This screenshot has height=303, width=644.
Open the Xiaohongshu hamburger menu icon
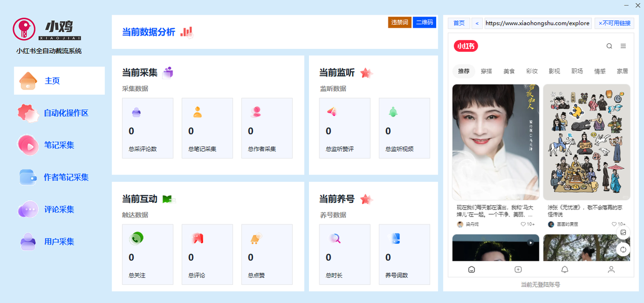tap(623, 46)
